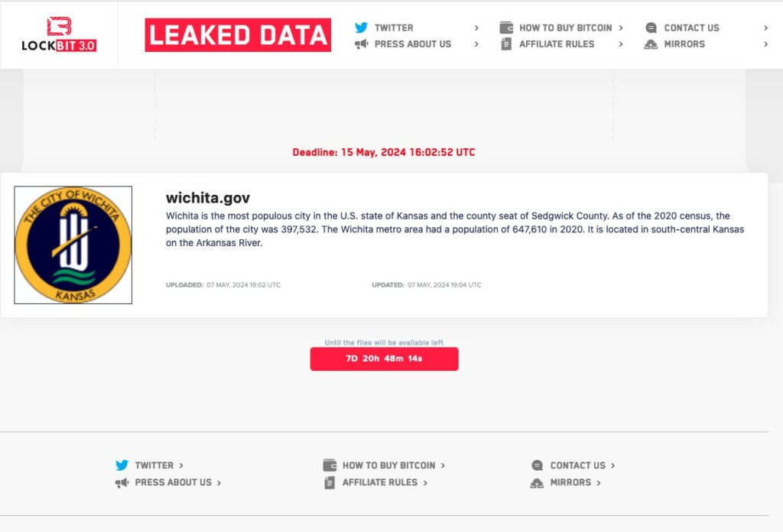Image resolution: width=783 pixels, height=532 pixels.
Task: Click the Leaked Data red banner
Action: point(238,35)
